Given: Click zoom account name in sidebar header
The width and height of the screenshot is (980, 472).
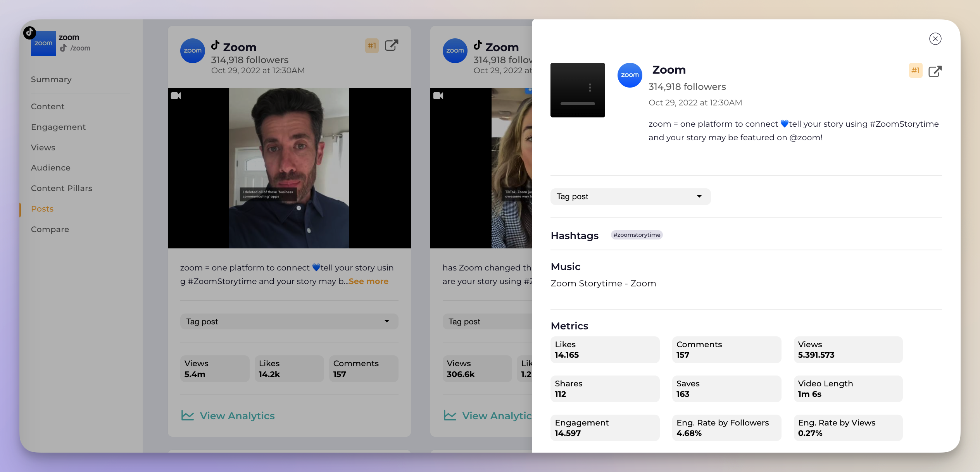Looking at the screenshot, I should [69, 38].
